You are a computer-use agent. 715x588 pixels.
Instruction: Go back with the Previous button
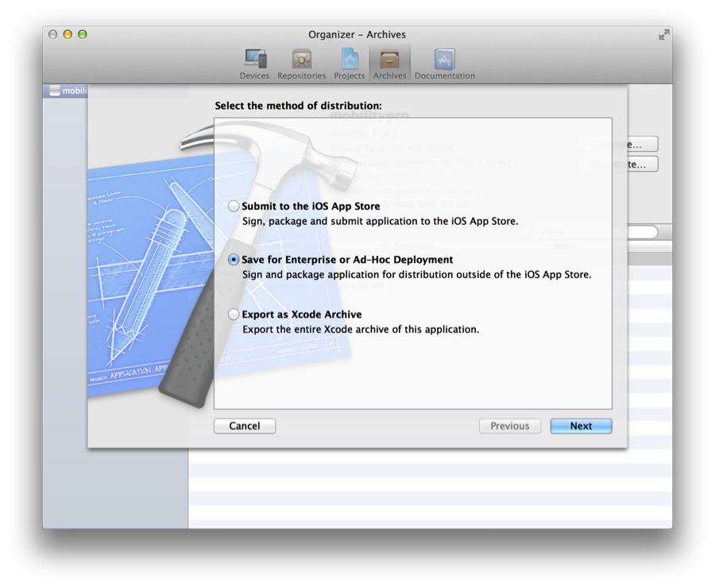[510, 426]
